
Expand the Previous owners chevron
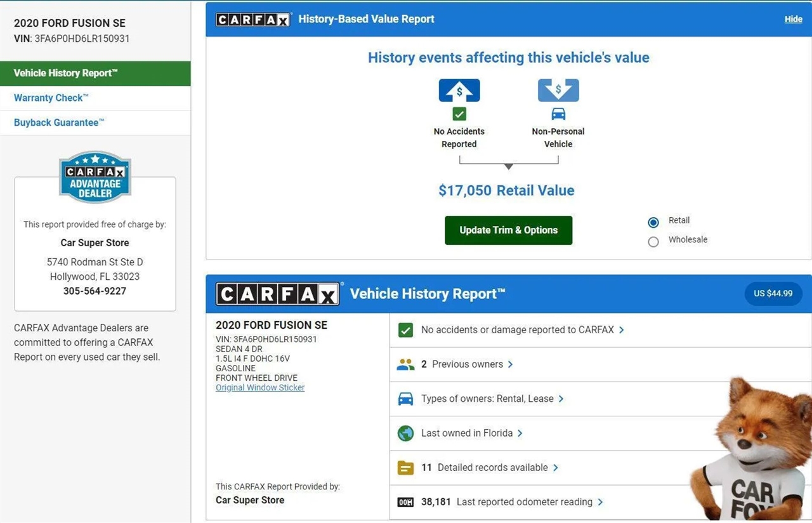[x=511, y=364]
